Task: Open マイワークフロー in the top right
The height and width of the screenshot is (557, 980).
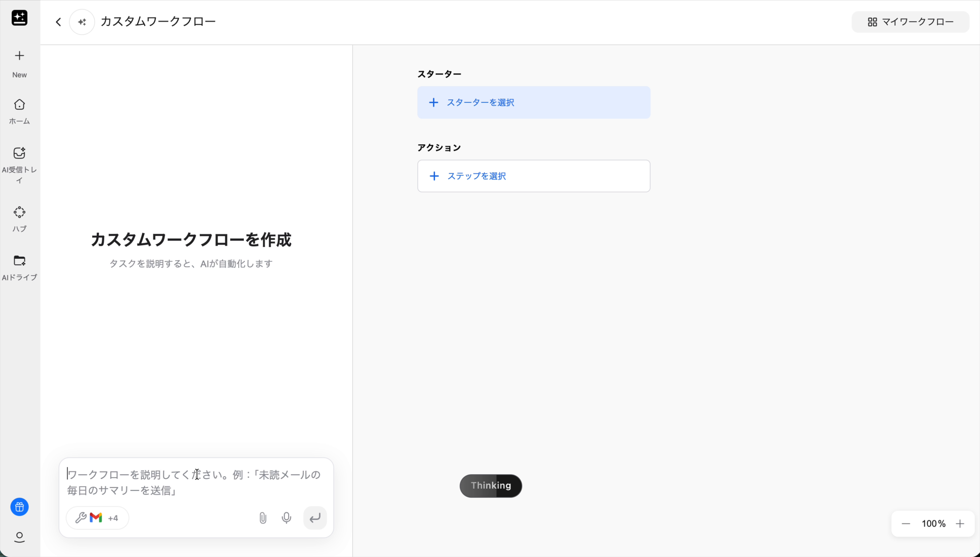Action: pos(910,22)
